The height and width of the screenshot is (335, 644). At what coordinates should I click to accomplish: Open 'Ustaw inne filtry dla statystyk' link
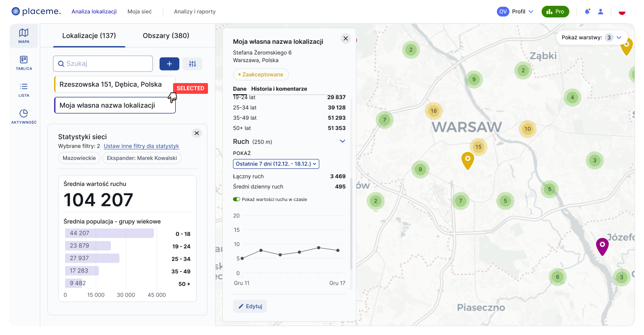point(141,146)
